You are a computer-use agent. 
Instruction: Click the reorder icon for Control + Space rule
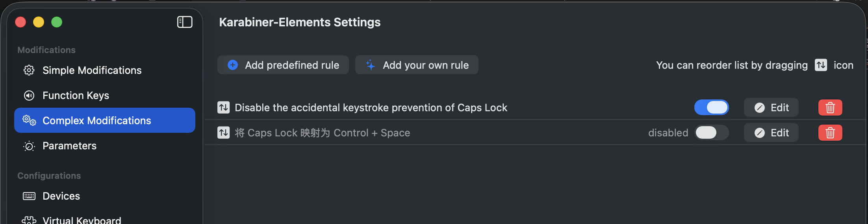224,132
